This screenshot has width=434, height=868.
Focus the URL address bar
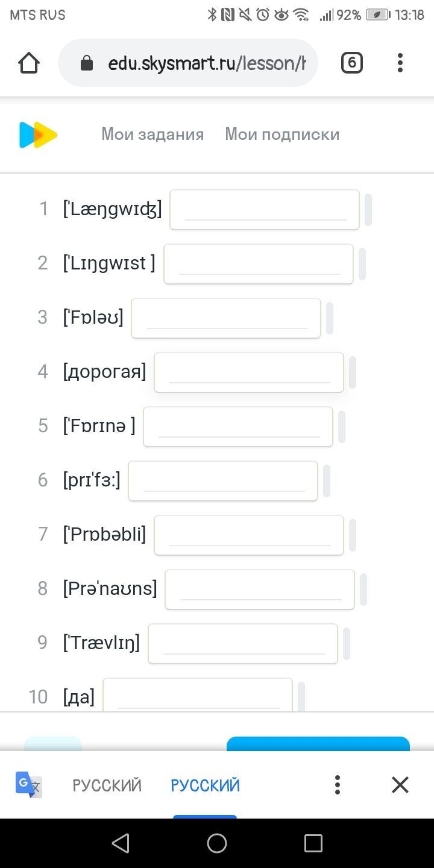tap(205, 63)
